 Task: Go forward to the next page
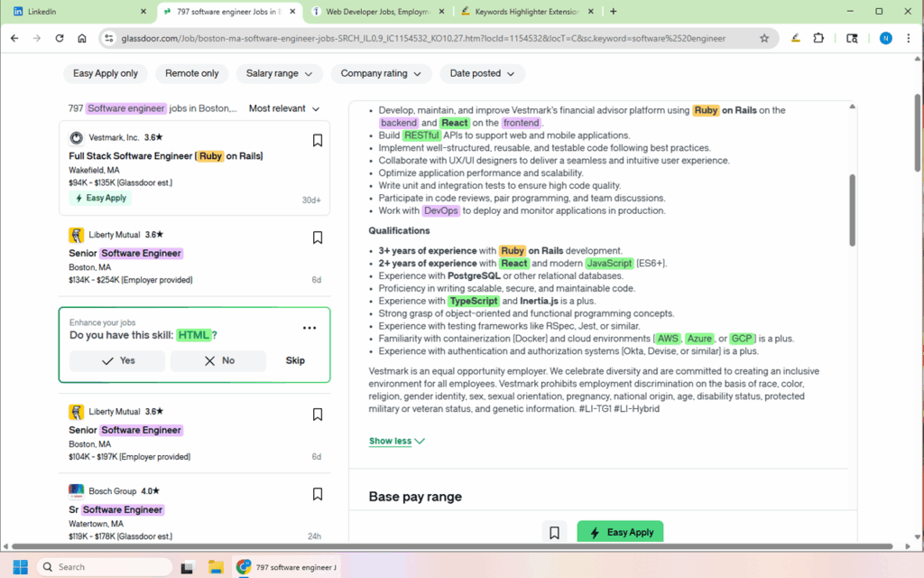tap(37, 38)
